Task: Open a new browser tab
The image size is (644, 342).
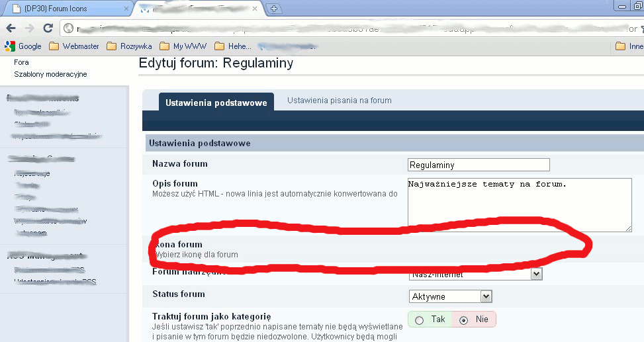Action: pyautogui.click(x=274, y=9)
